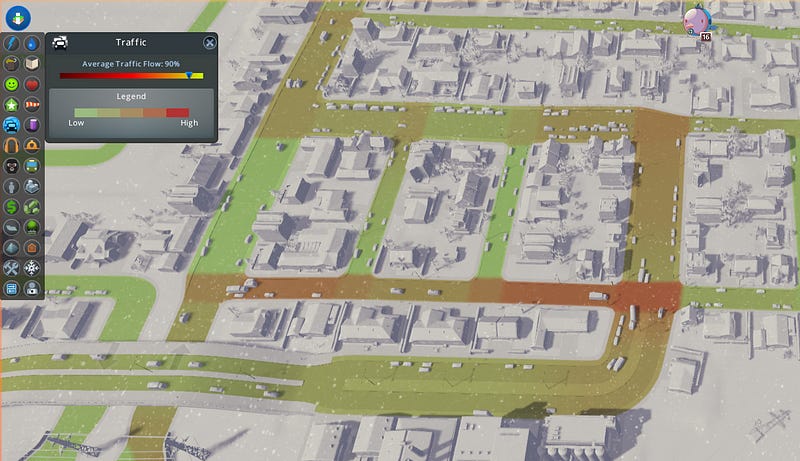The width and height of the screenshot is (800, 461).
Task: Click the "16" Chirper message count badge
Action: (x=706, y=37)
